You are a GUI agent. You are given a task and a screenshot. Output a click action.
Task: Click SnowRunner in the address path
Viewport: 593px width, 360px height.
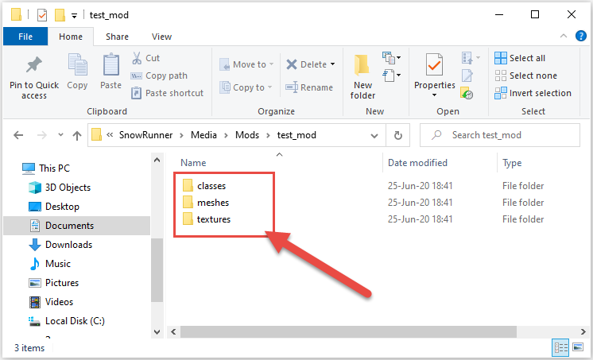tap(146, 135)
